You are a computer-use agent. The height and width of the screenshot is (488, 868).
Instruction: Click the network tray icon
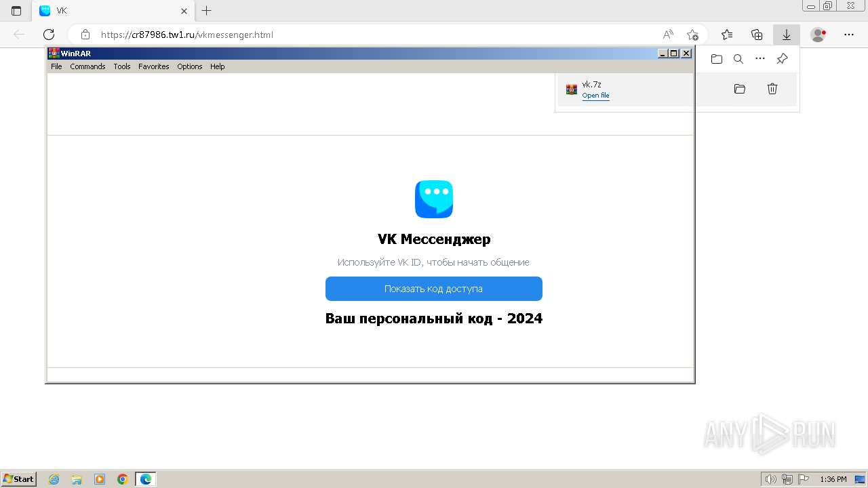coord(787,479)
